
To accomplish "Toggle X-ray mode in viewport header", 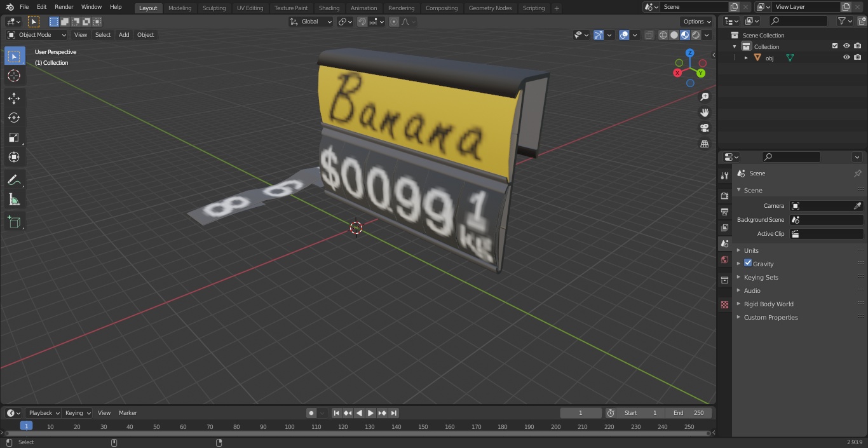I will click(x=649, y=35).
